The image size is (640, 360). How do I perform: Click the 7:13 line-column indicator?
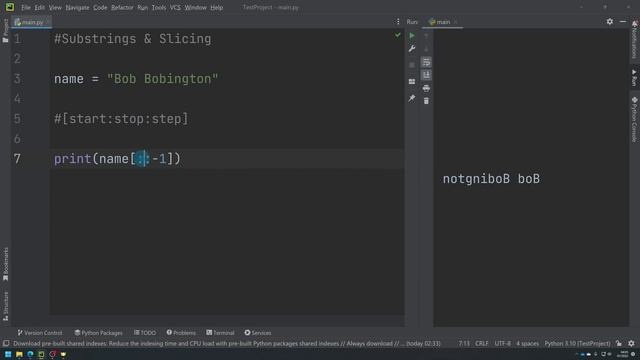click(464, 344)
